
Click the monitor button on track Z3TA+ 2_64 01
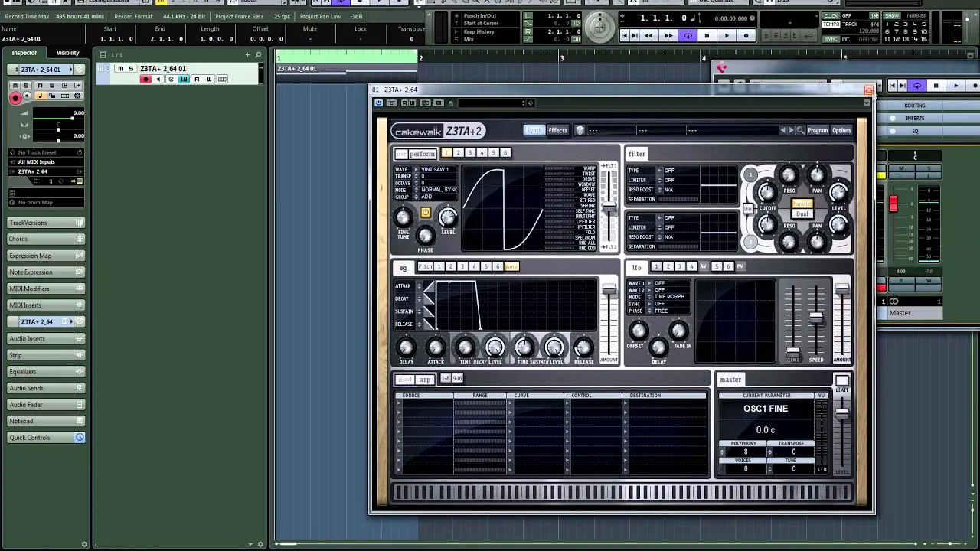tap(158, 80)
